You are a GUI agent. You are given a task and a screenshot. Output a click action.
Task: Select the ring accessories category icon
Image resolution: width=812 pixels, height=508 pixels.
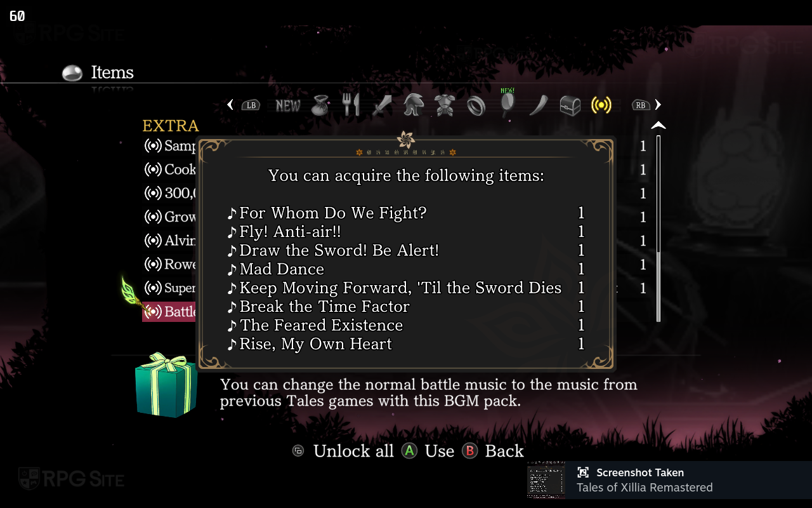pyautogui.click(x=476, y=105)
